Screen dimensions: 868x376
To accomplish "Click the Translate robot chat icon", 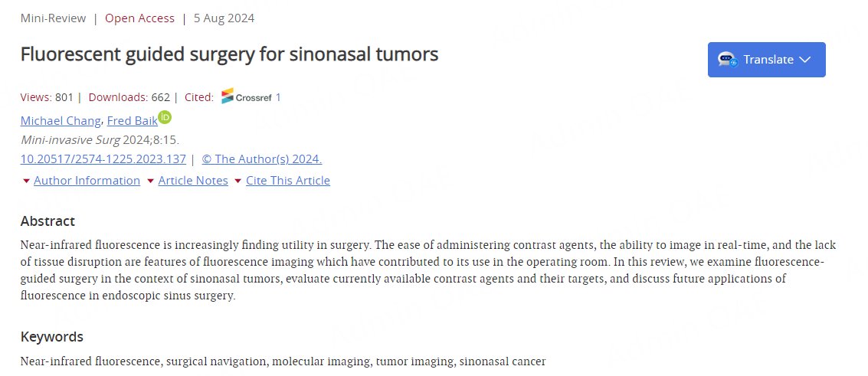I will 727,60.
